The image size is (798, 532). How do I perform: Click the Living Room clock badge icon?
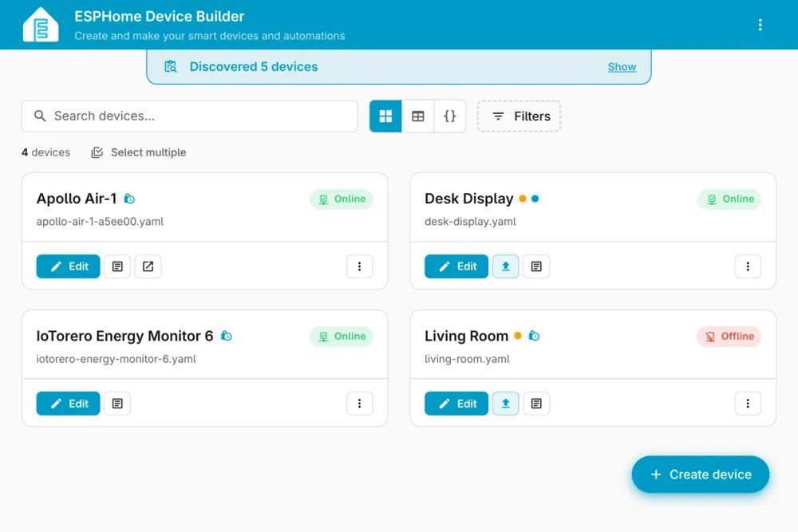(534, 336)
